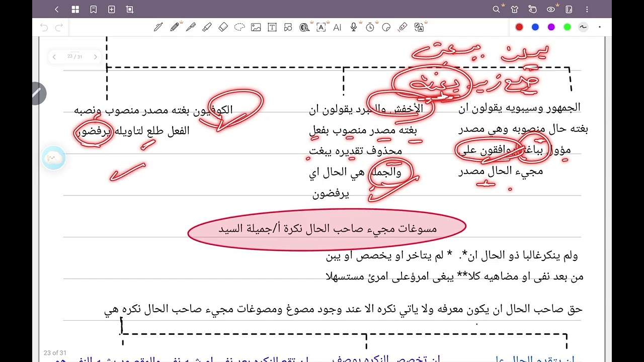Redo the last action
Image resolution: width=644 pixels, height=362 pixels.
[x=59, y=27]
